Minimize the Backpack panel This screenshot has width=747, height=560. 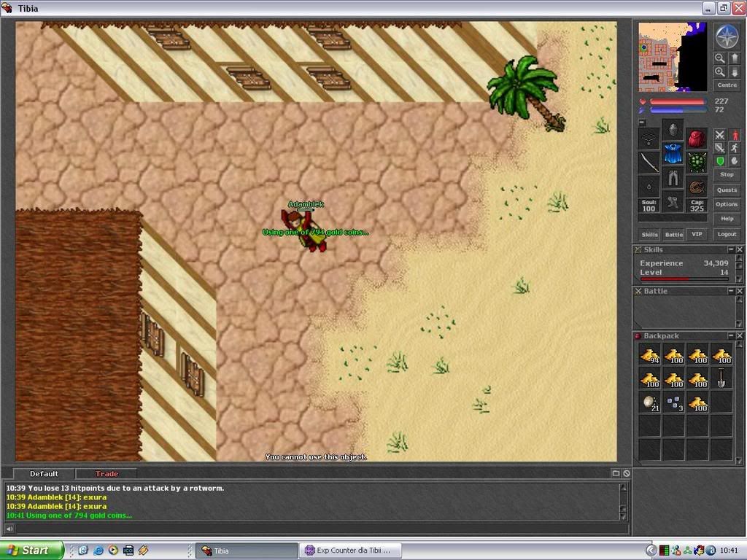click(x=731, y=335)
